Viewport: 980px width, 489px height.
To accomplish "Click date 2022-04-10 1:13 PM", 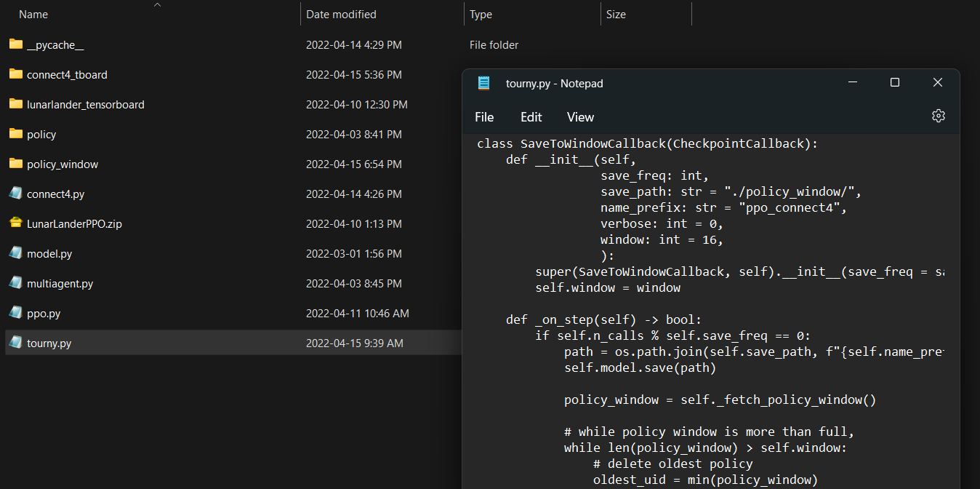I will [353, 224].
